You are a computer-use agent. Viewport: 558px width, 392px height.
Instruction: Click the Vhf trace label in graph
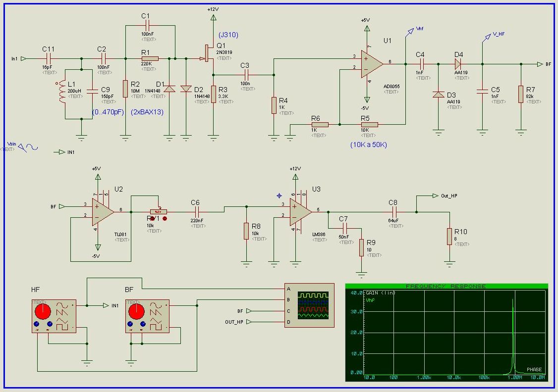(371, 300)
